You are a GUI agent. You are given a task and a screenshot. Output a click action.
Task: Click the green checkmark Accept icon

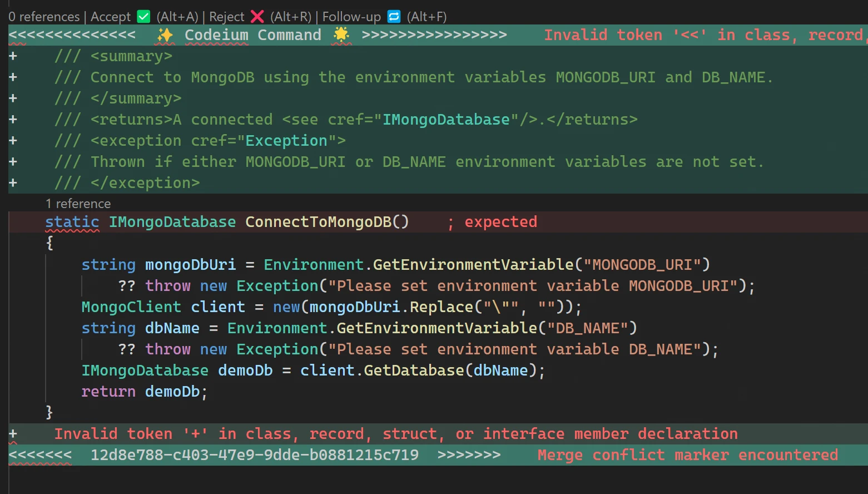coord(143,17)
